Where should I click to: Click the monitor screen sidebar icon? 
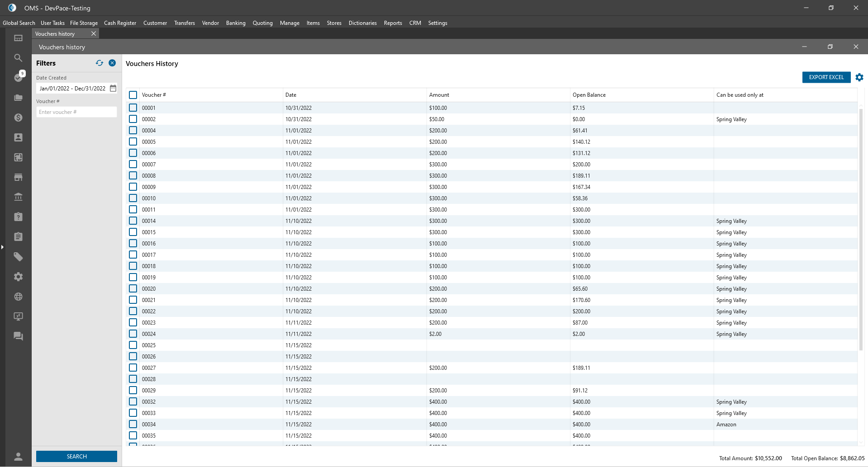[x=18, y=316]
